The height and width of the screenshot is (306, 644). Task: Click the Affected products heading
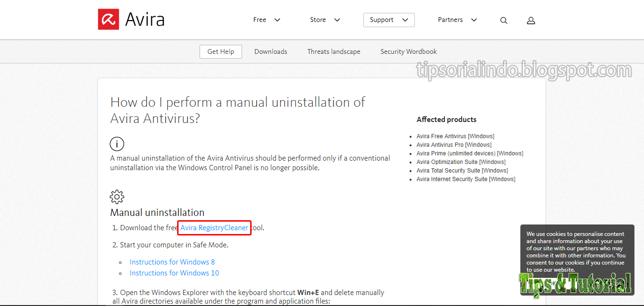coord(446,120)
